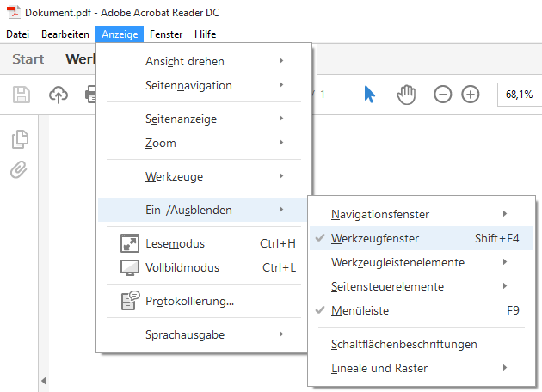Expand Seitennavigation submenu
This screenshot has height=392, width=542.
(202, 85)
